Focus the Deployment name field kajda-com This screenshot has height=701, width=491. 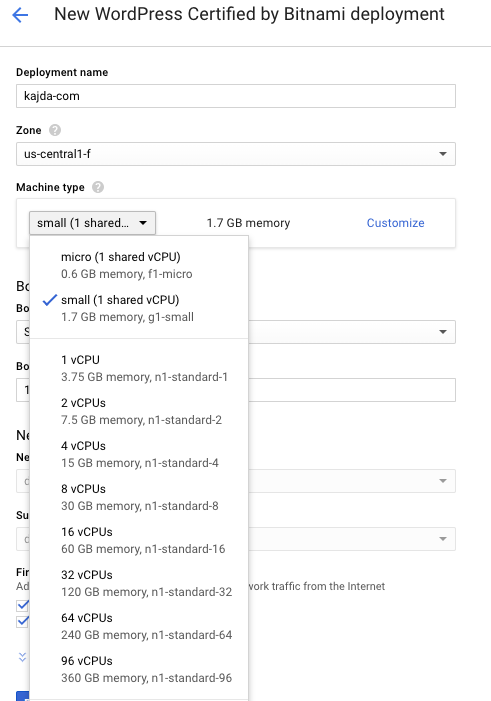pos(236,96)
